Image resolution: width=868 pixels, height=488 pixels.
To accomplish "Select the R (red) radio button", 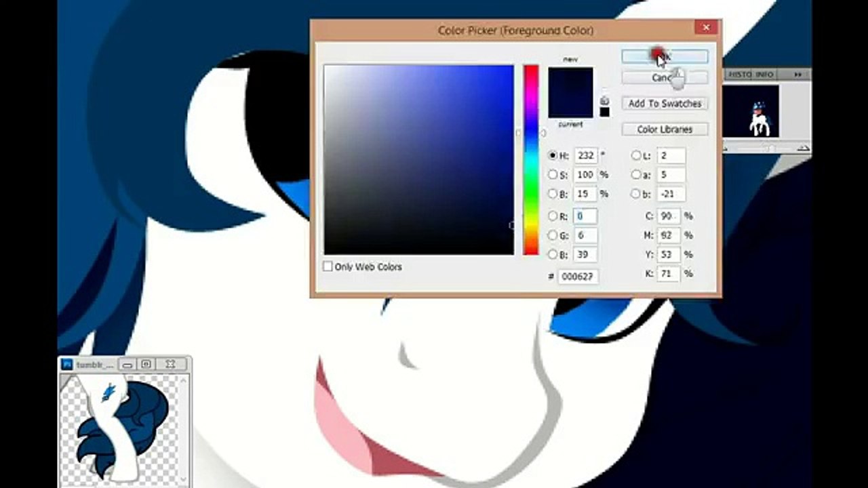I will point(553,216).
